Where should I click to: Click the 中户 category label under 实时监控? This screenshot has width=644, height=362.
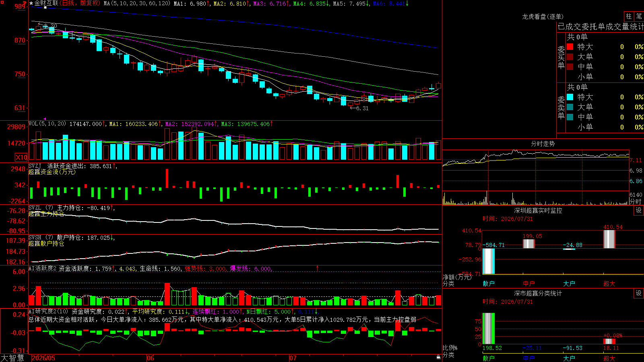coord(529,284)
